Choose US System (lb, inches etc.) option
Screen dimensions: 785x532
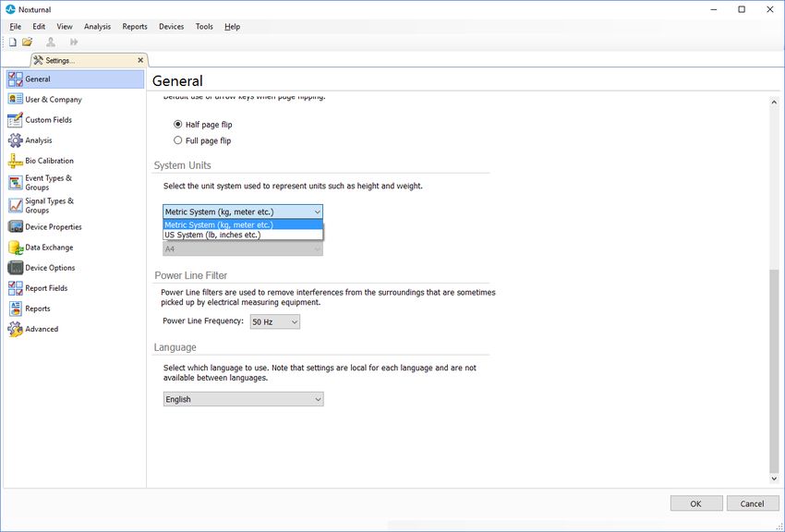point(243,235)
